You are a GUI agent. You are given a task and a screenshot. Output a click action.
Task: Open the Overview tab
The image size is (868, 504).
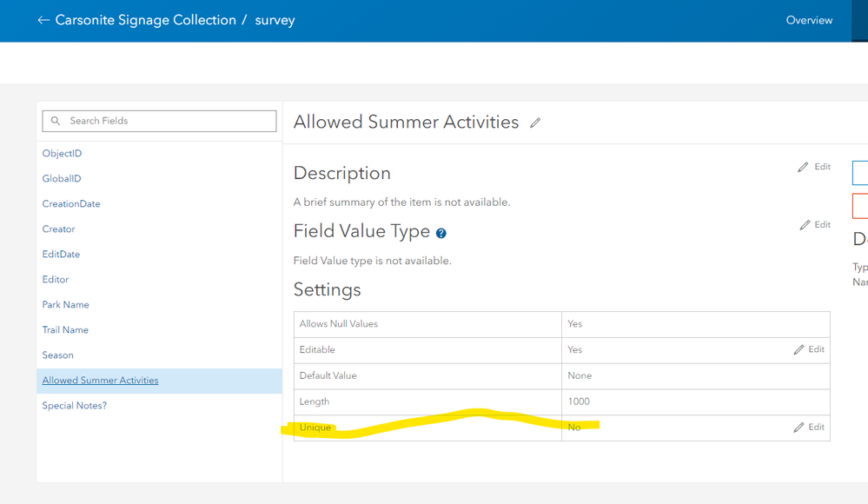pos(809,20)
